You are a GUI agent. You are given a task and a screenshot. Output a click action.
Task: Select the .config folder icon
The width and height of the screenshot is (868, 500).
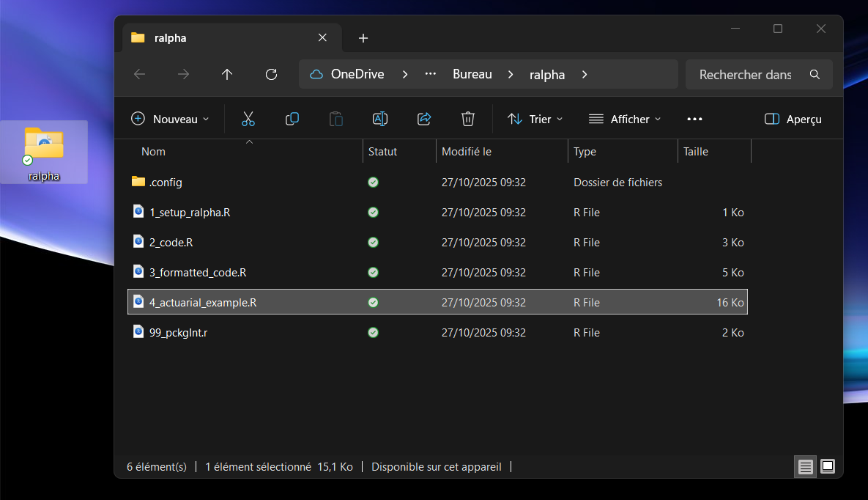(138, 182)
